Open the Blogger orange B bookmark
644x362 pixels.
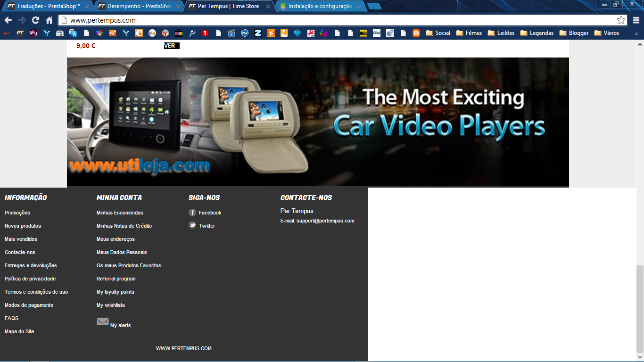click(x=416, y=33)
